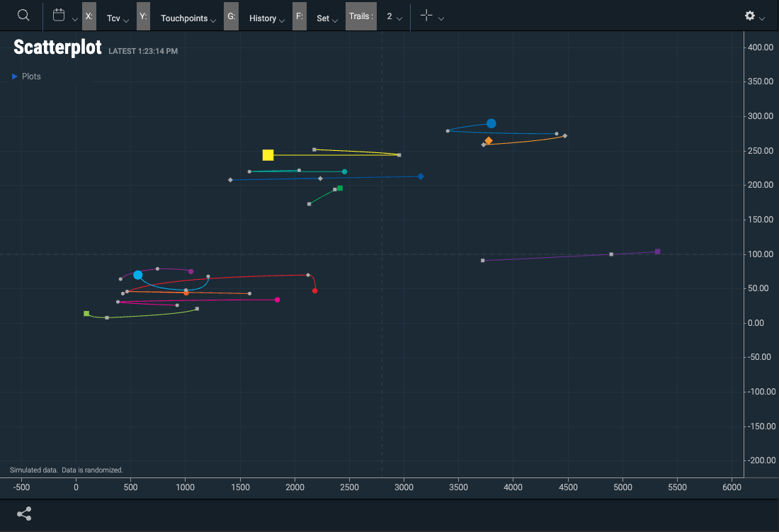779x532 pixels.
Task: Toggle the F filter badge
Action: [x=299, y=16]
